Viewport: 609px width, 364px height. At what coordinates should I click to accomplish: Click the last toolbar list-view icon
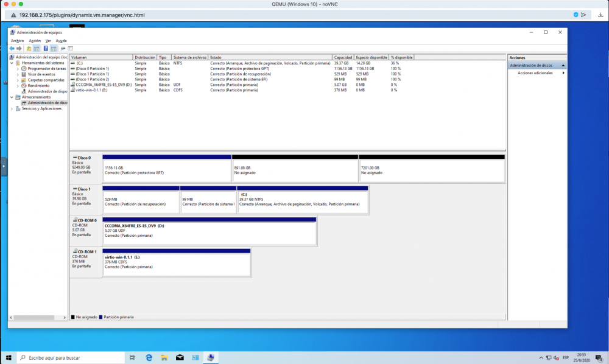click(x=70, y=49)
